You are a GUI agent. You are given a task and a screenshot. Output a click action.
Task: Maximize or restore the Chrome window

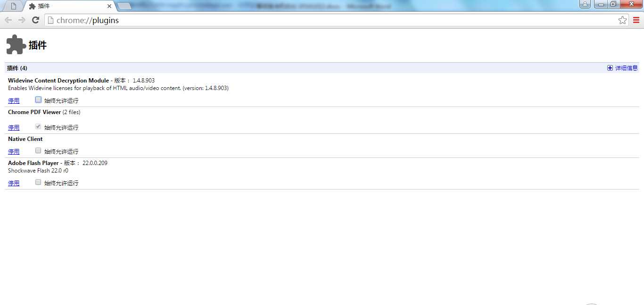613,4
